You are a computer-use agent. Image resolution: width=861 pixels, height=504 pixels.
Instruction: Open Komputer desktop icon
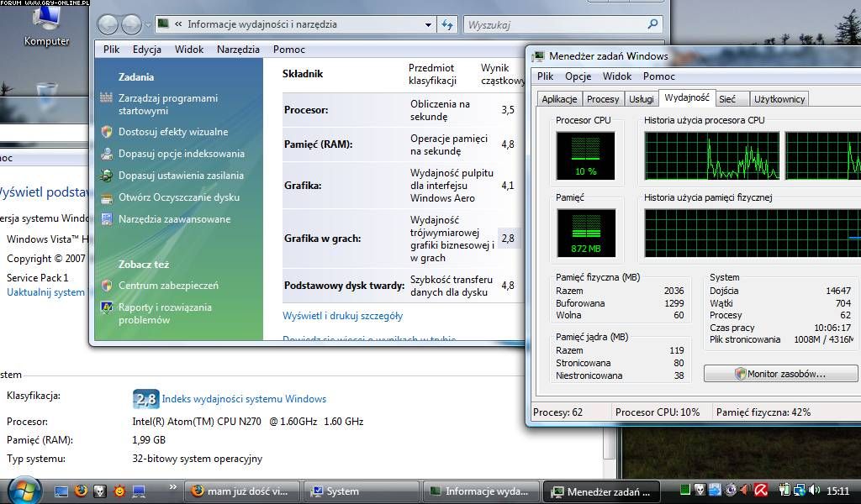[x=47, y=26]
